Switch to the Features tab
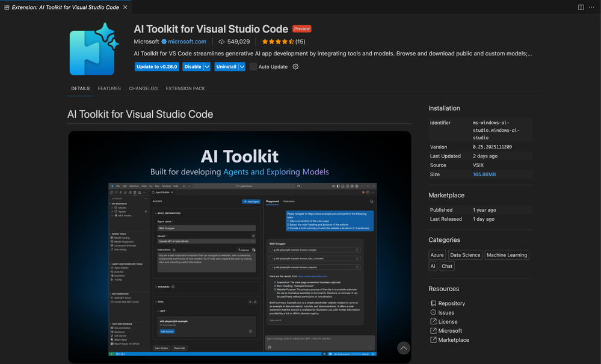Screen dimensions: 601x364 (x=109, y=88)
